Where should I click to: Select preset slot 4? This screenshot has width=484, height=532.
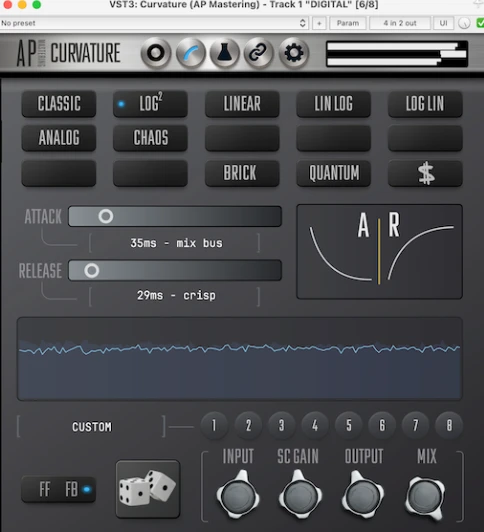315,425
